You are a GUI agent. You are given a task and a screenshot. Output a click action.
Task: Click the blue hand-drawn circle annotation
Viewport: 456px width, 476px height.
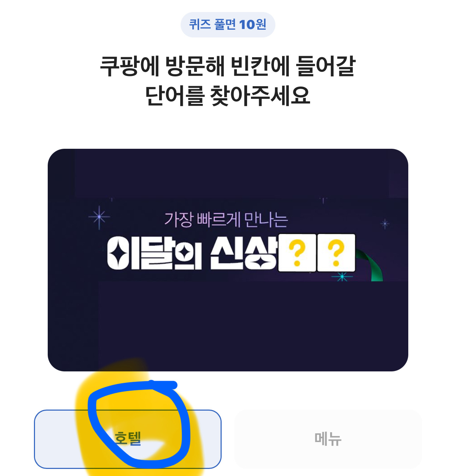pyautogui.click(x=139, y=424)
